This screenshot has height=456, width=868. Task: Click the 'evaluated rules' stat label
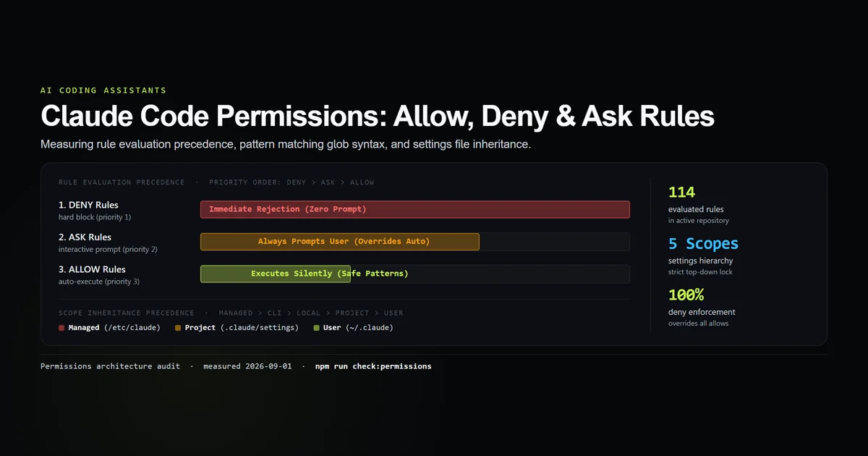pos(696,209)
